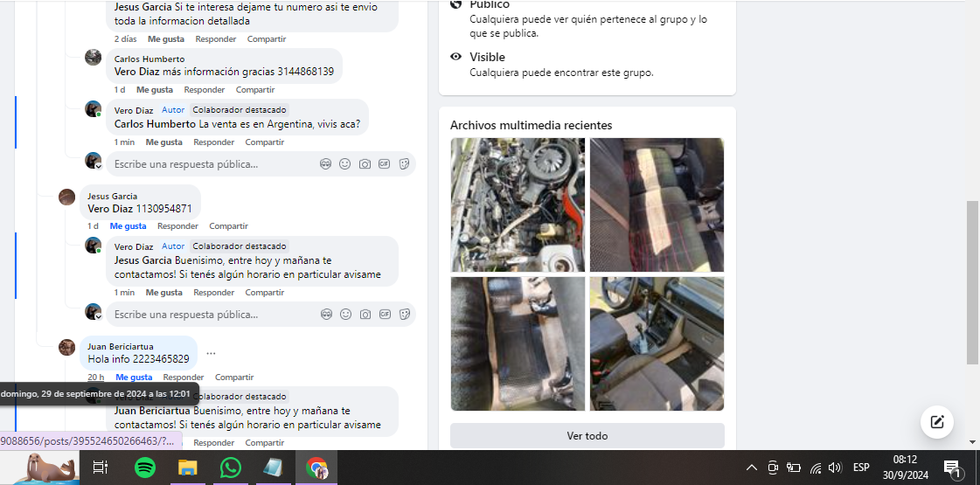The height and width of the screenshot is (485, 980).
Task: Click the page's vertical scrollbar thumb
Action: point(972,281)
